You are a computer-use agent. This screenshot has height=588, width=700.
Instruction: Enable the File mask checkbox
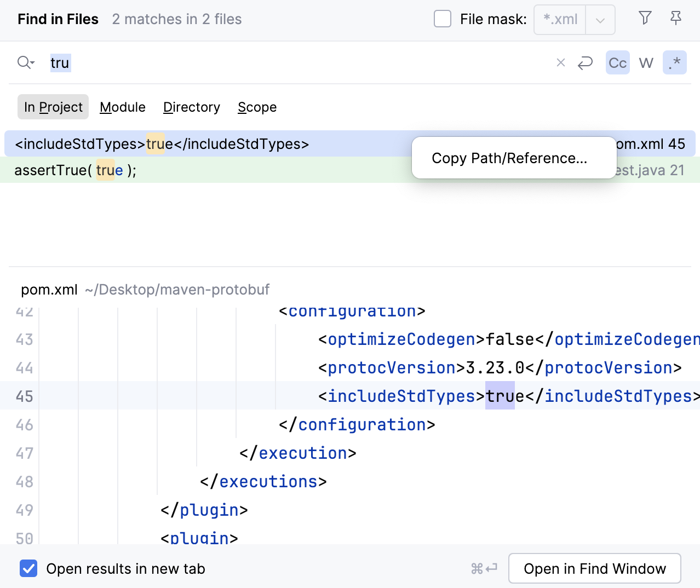point(442,18)
